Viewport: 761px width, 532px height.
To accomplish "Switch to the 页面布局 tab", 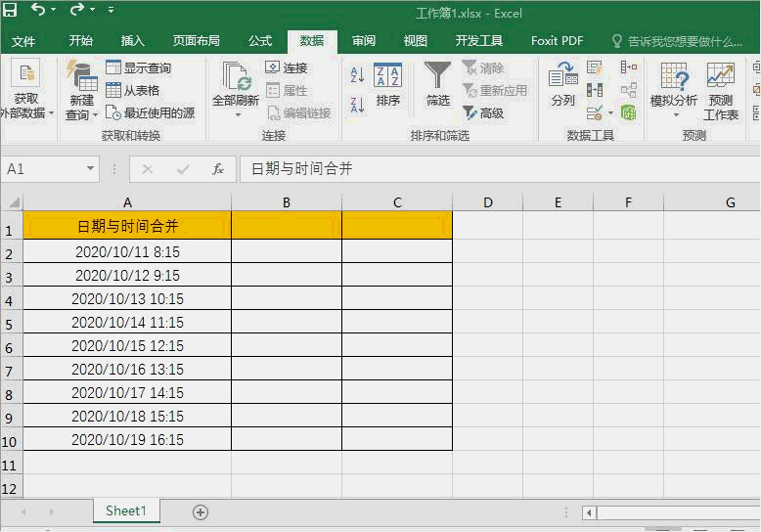I will coord(196,41).
